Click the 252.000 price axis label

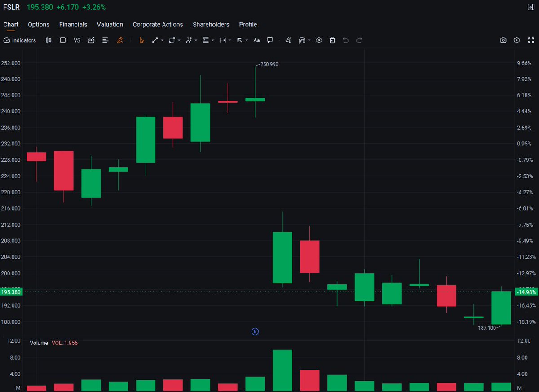point(11,63)
